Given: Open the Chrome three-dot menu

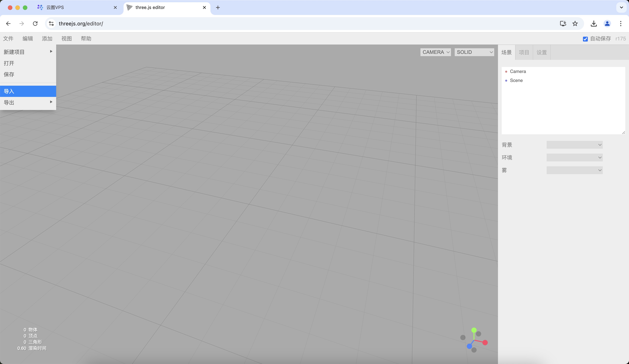Looking at the screenshot, I should (x=621, y=23).
